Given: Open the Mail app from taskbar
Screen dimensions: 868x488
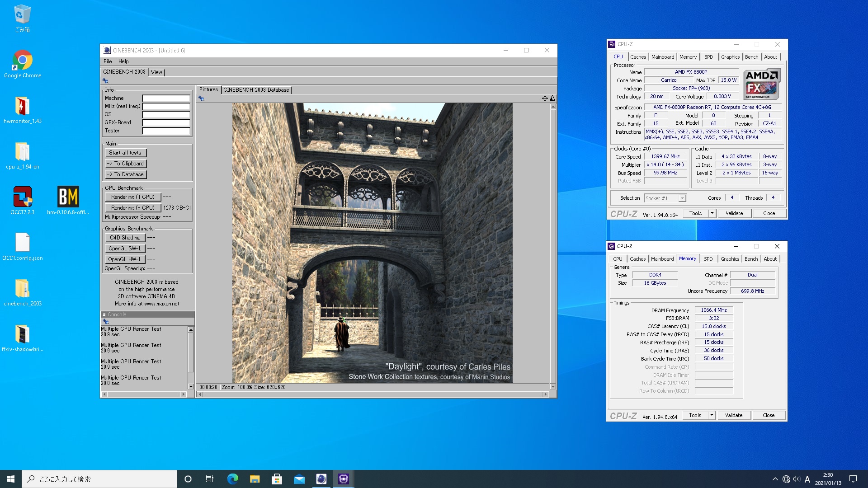Looking at the screenshot, I should [x=299, y=479].
